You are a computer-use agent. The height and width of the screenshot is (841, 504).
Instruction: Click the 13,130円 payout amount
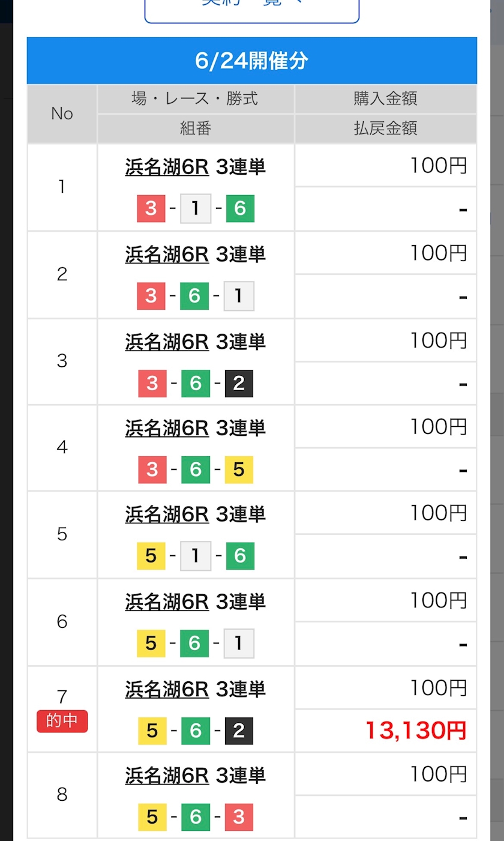(416, 731)
